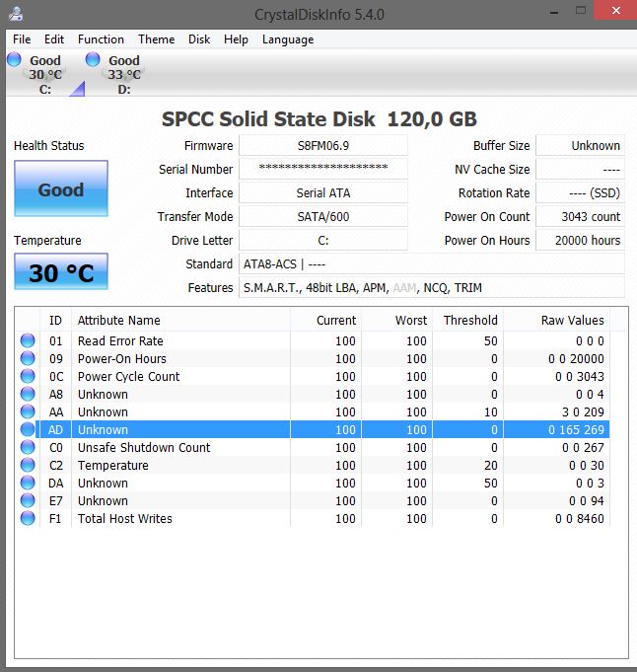Select the Power Cycle Count attribute name
Viewport: 637px width, 672px height.
[x=128, y=377]
